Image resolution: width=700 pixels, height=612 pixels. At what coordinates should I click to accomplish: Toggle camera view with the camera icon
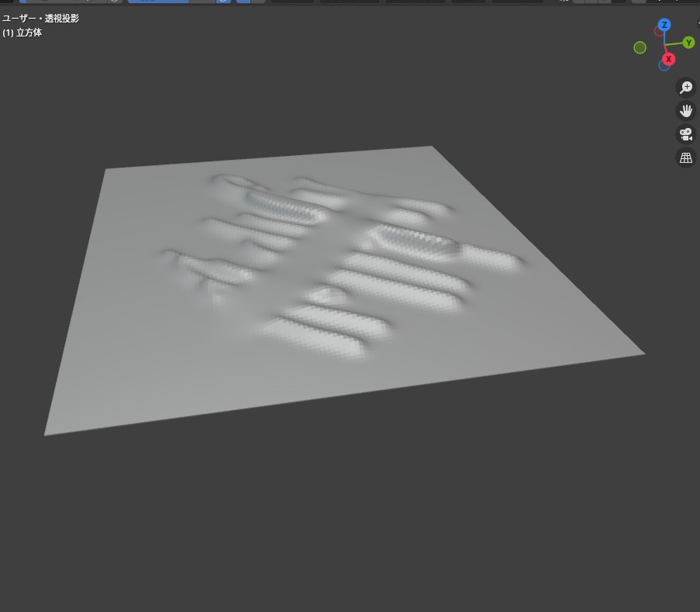[x=685, y=134]
